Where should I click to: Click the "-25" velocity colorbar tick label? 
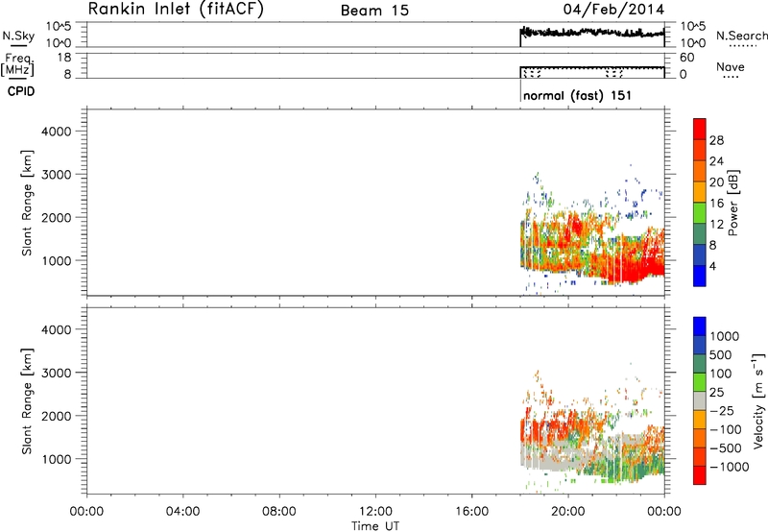722,410
